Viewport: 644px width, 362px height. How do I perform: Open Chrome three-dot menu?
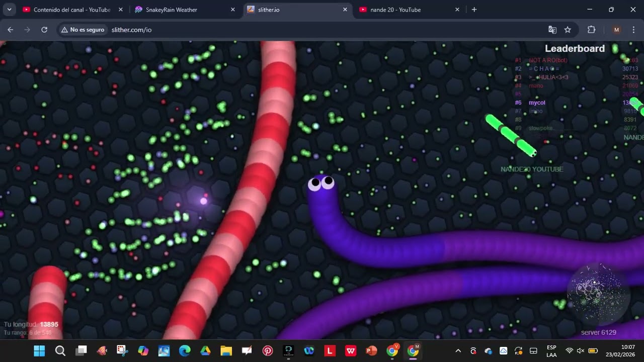633,30
